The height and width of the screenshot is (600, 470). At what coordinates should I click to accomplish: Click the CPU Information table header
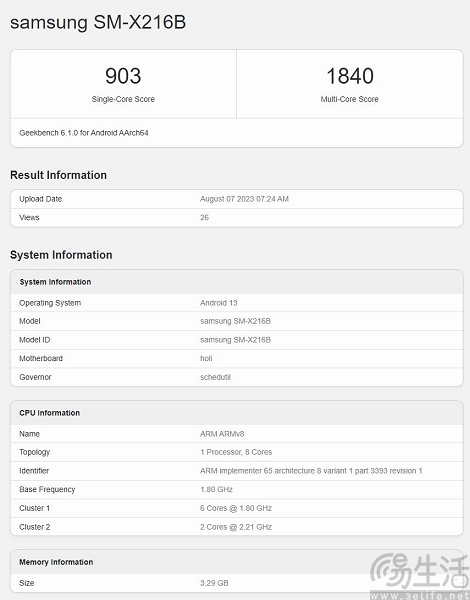tap(50, 413)
